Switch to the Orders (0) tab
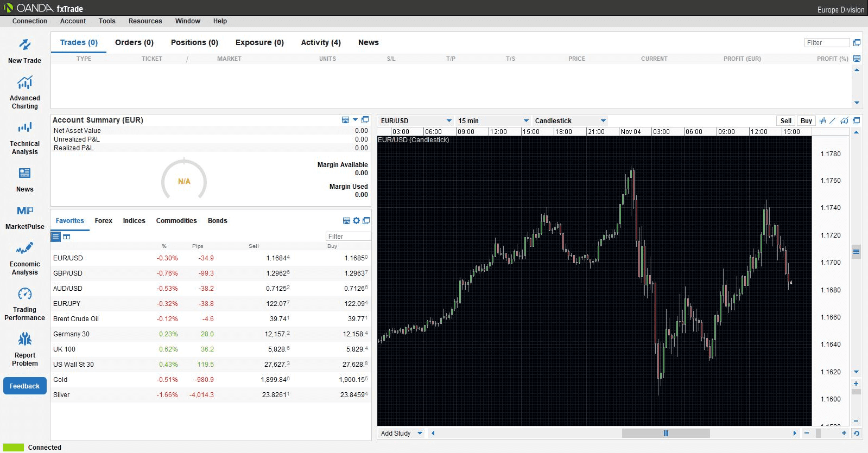This screenshot has height=453, width=868. coord(134,42)
